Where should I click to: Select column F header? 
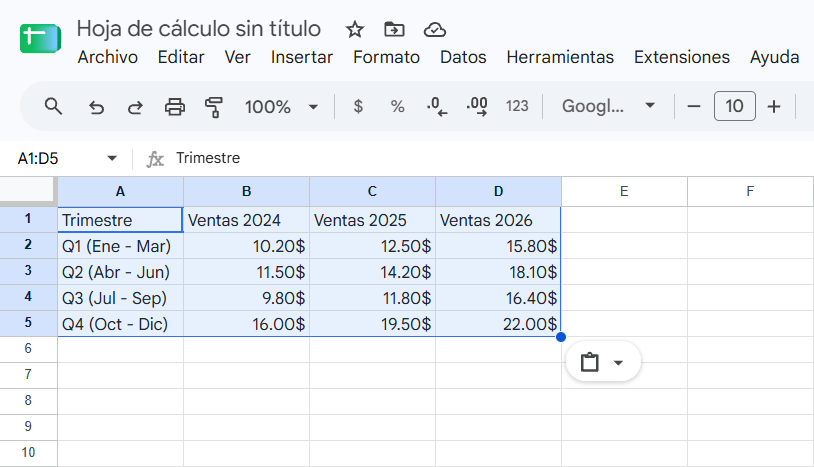pyautogui.click(x=750, y=191)
